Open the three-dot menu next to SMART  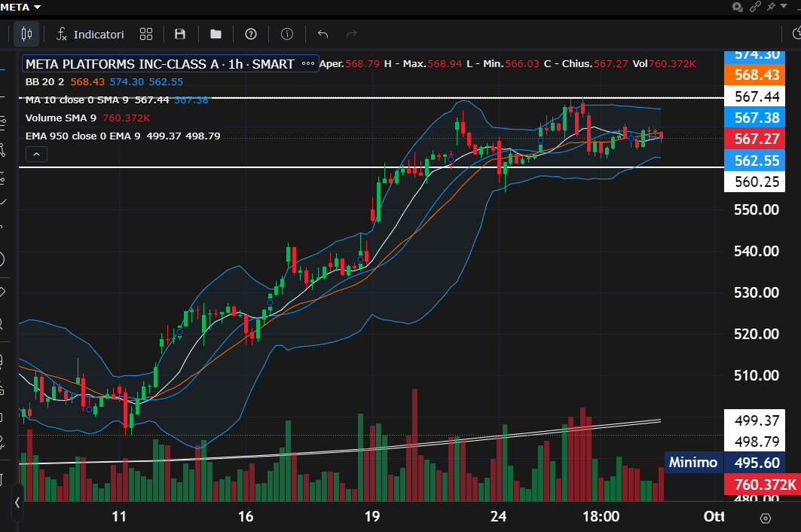(x=307, y=64)
